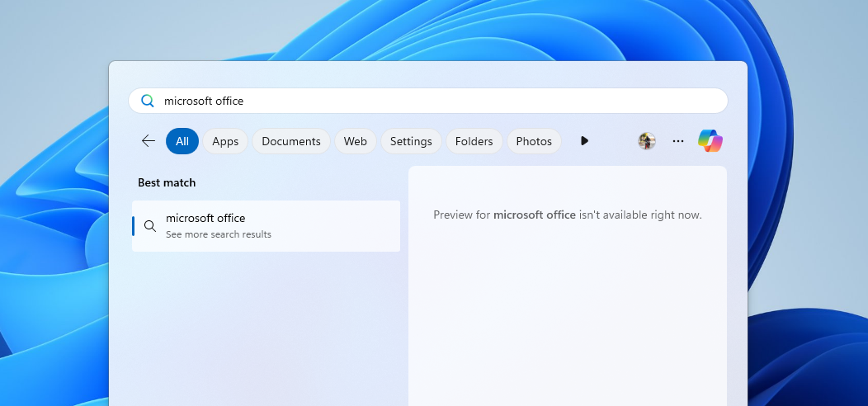Open the three-dots more options menu

coord(678,141)
